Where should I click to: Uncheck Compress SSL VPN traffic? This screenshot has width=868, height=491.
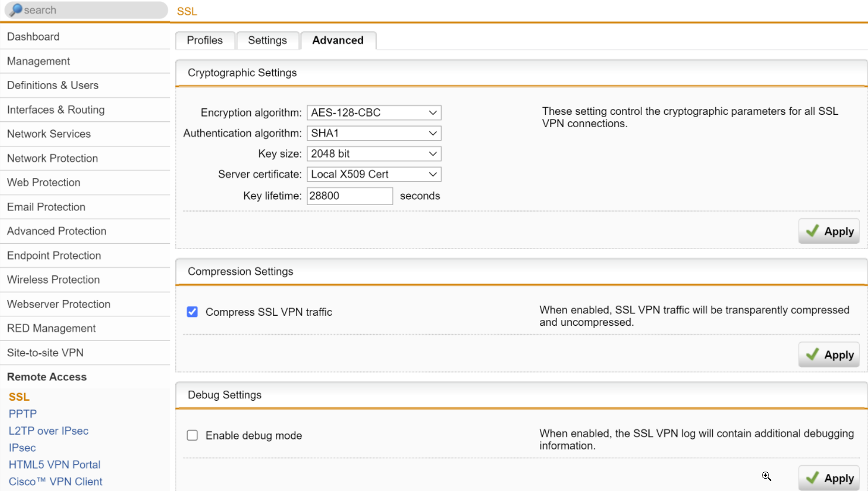point(192,312)
